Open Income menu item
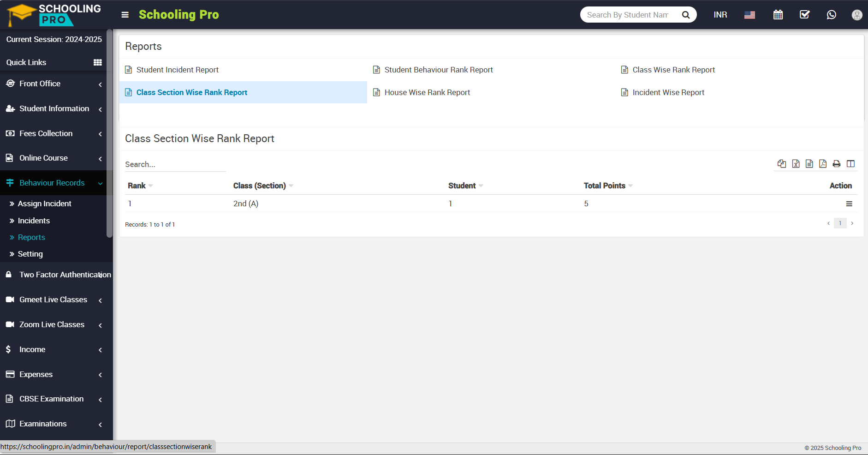 (32, 349)
